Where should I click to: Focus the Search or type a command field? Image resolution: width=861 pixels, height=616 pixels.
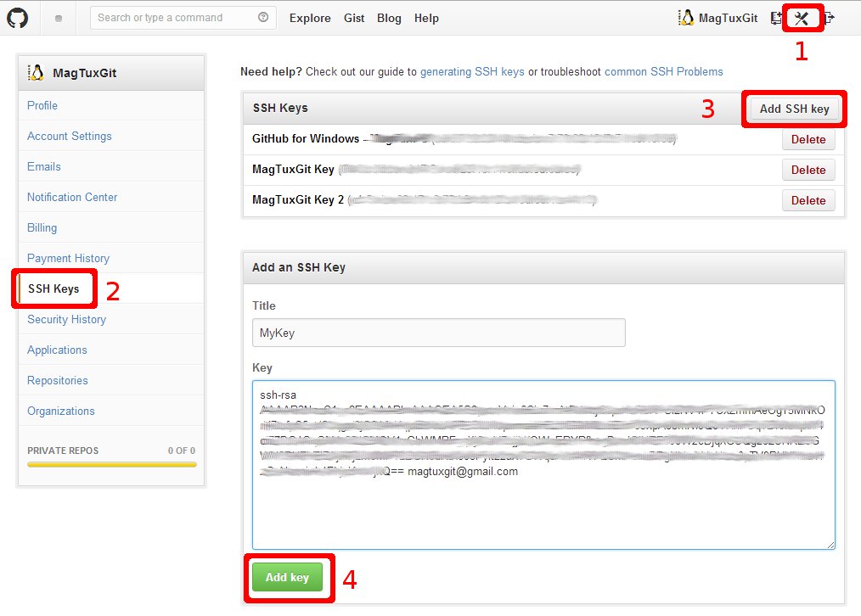183,18
